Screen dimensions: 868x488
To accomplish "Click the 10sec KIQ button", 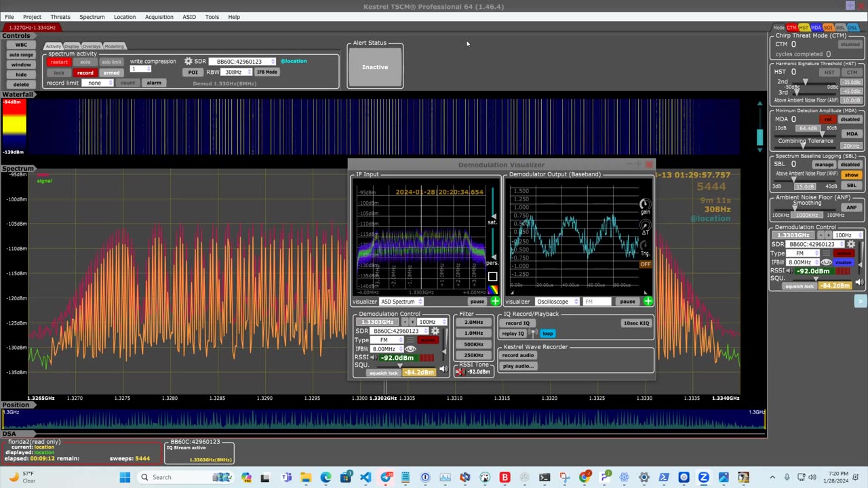I will coord(636,323).
